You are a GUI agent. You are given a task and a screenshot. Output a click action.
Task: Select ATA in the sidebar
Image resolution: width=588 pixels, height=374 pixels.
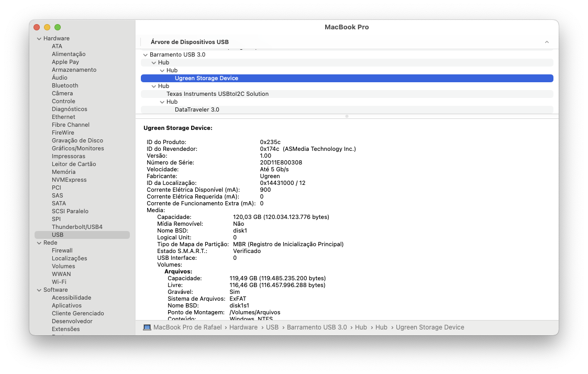pos(57,46)
